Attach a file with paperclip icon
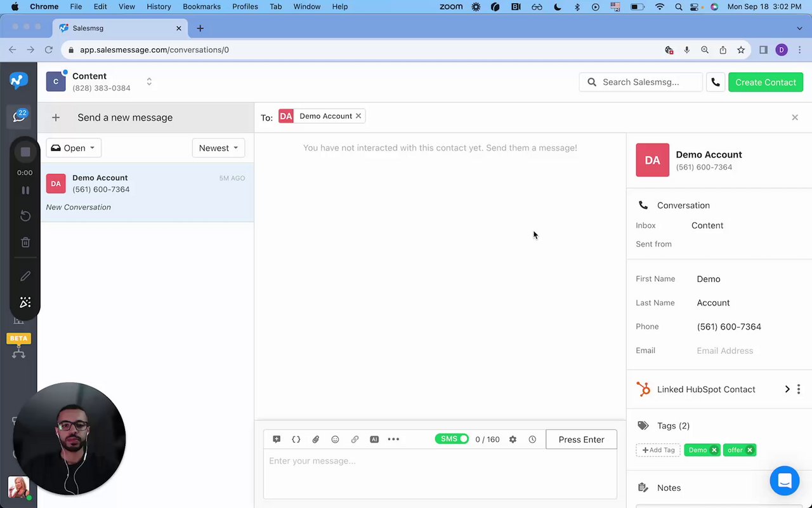Viewport: 812px width, 508px height. click(x=315, y=439)
